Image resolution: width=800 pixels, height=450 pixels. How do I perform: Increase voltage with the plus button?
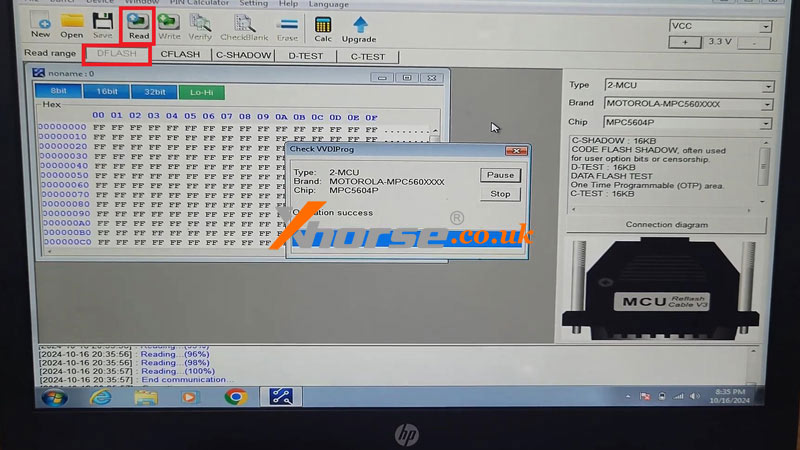coord(685,43)
